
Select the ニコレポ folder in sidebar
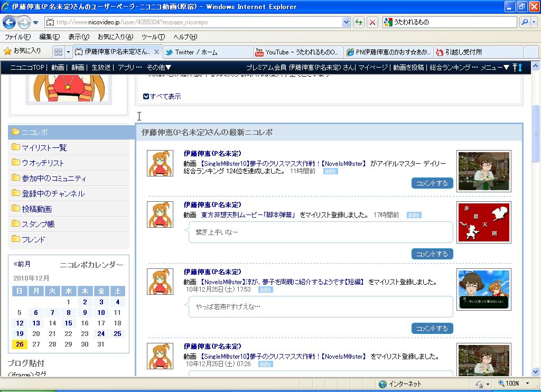(x=71, y=132)
